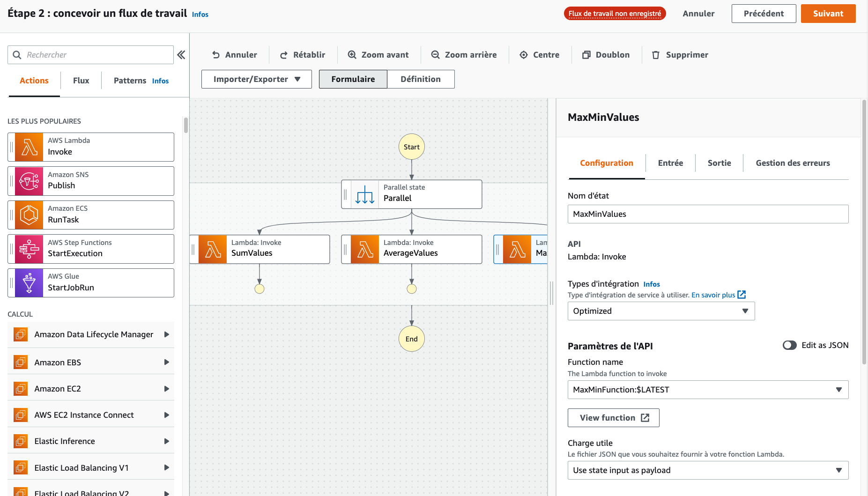The height and width of the screenshot is (496, 868).
Task: Click Infos next to Patterns tab
Action: pyautogui.click(x=160, y=81)
